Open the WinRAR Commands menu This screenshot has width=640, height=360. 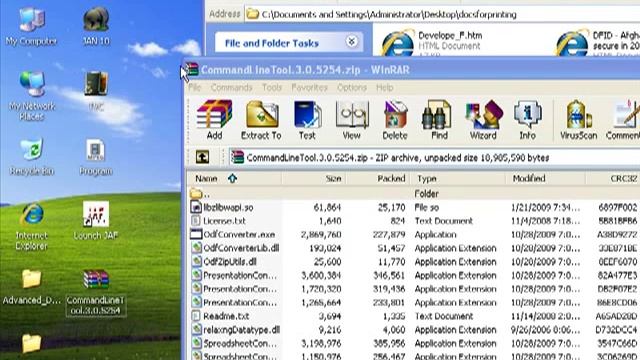pyautogui.click(x=231, y=87)
